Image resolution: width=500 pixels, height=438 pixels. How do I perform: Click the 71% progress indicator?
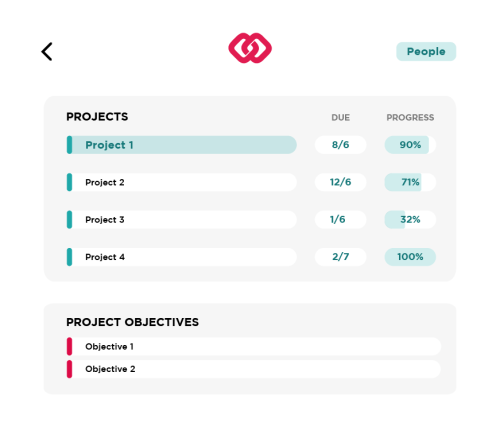pyautogui.click(x=410, y=182)
